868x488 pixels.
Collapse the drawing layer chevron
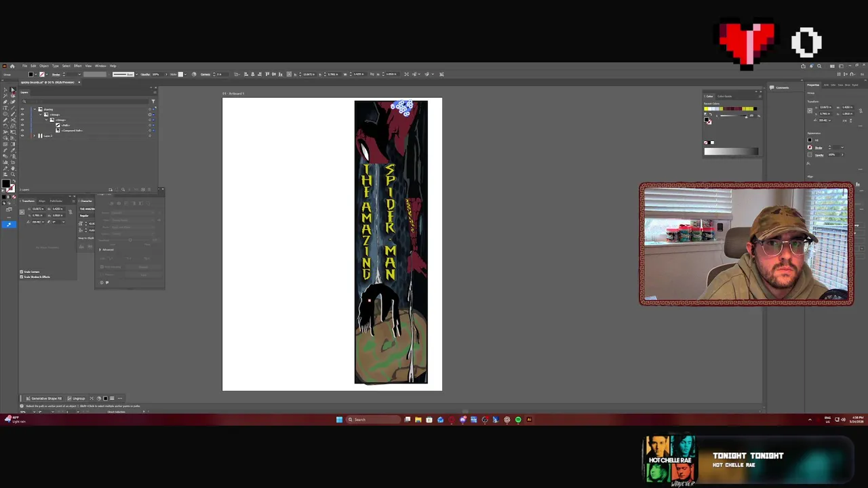pos(35,109)
